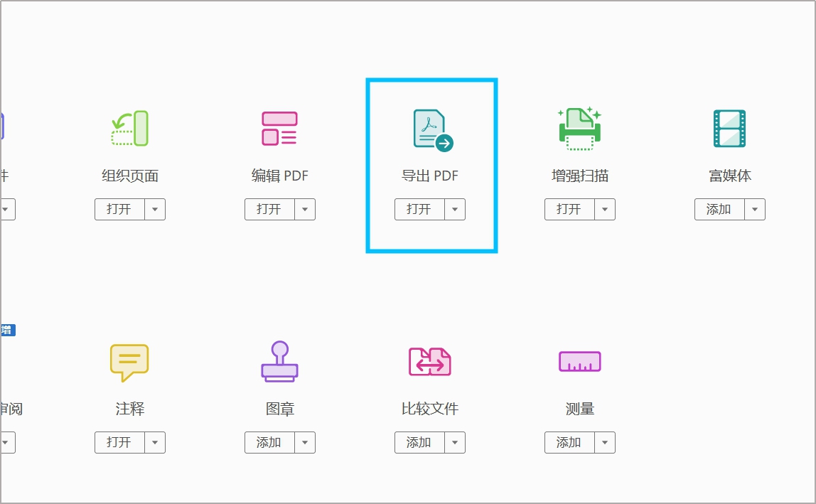Choose the 增强扫描 scanner icon
816x504 pixels.
tap(580, 129)
